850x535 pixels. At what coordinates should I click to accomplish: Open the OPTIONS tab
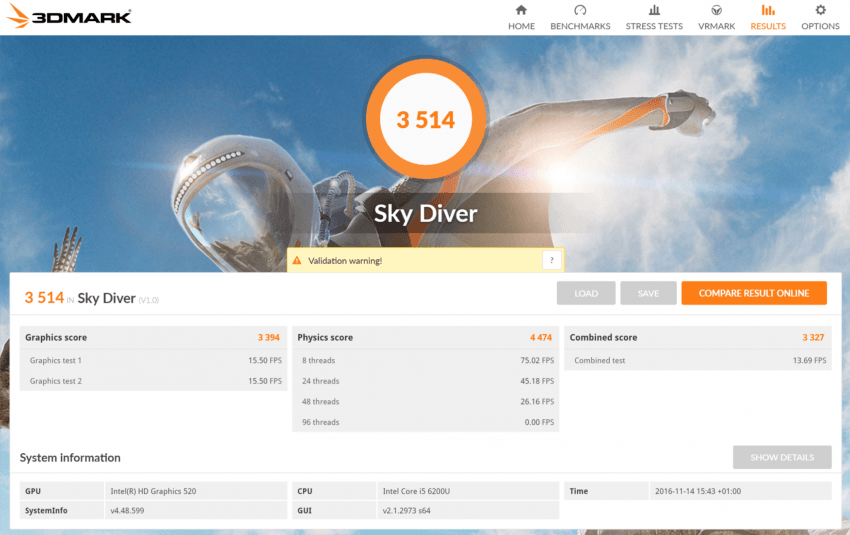pos(821,26)
